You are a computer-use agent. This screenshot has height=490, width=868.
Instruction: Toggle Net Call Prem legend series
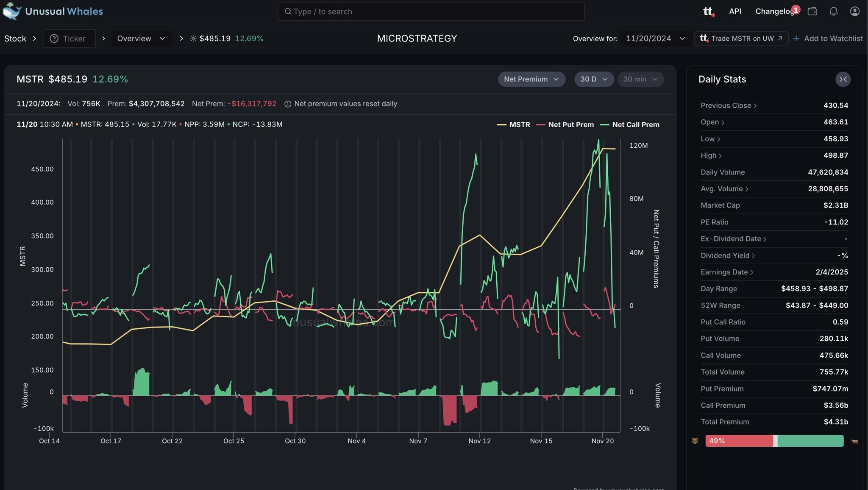(630, 125)
